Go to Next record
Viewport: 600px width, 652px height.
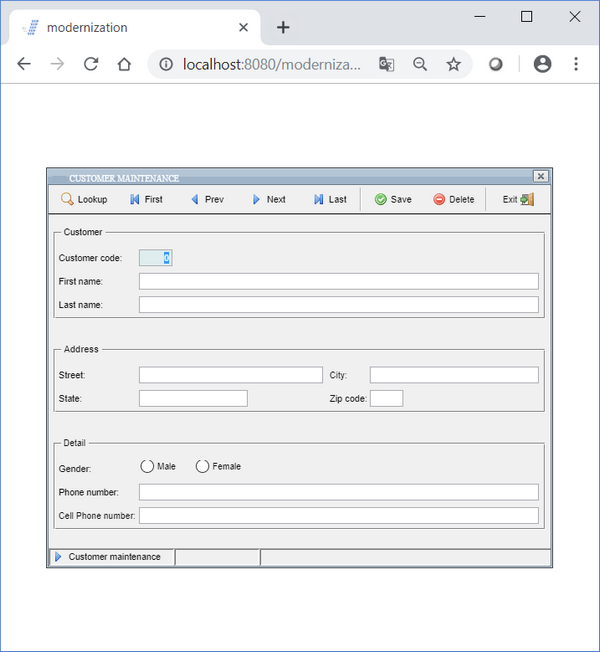point(269,200)
